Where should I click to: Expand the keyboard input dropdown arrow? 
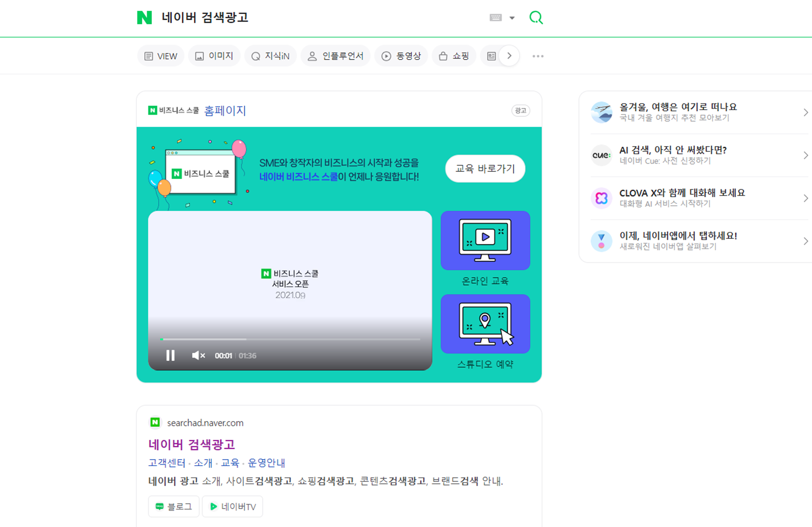pos(512,18)
